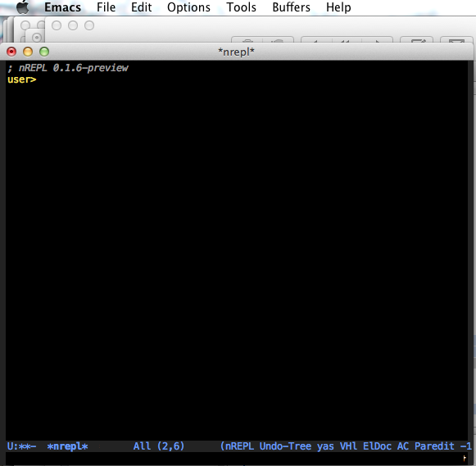476x466 pixels.
Task: Click the nREPL 0.1.6-preview comment line
Action: tap(68, 68)
